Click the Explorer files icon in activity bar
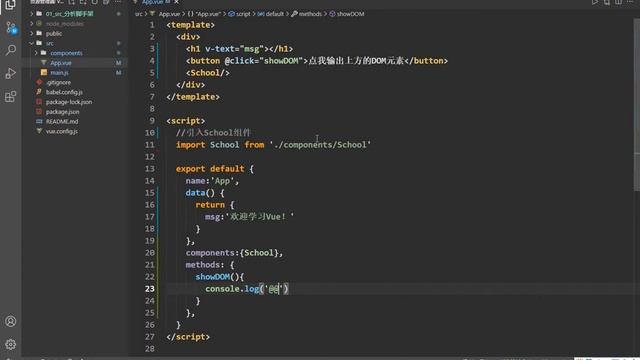 tap(11, 5)
